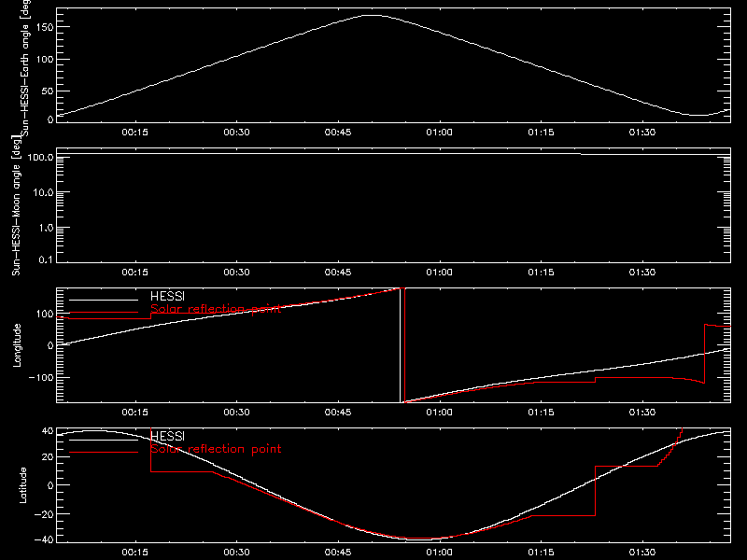Viewport: 747px width, 560px height.
Task: Click the 100 tick on Longitude axis
Action: (45, 314)
